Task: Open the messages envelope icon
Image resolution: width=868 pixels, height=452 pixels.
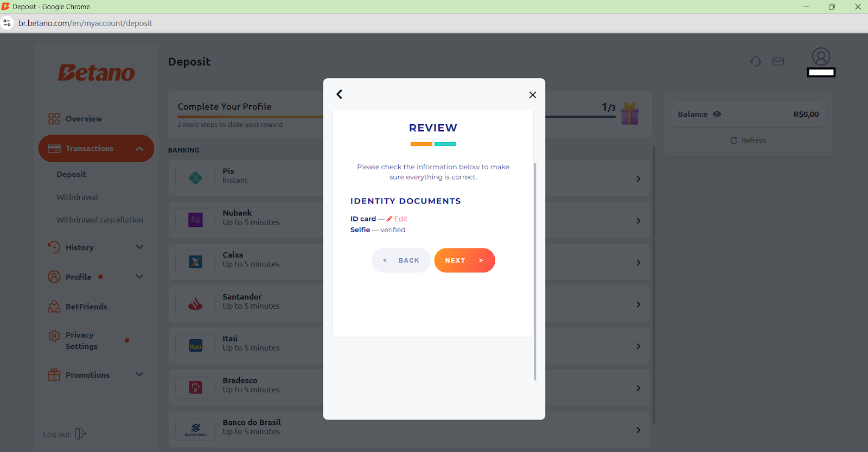Action: pyautogui.click(x=778, y=62)
